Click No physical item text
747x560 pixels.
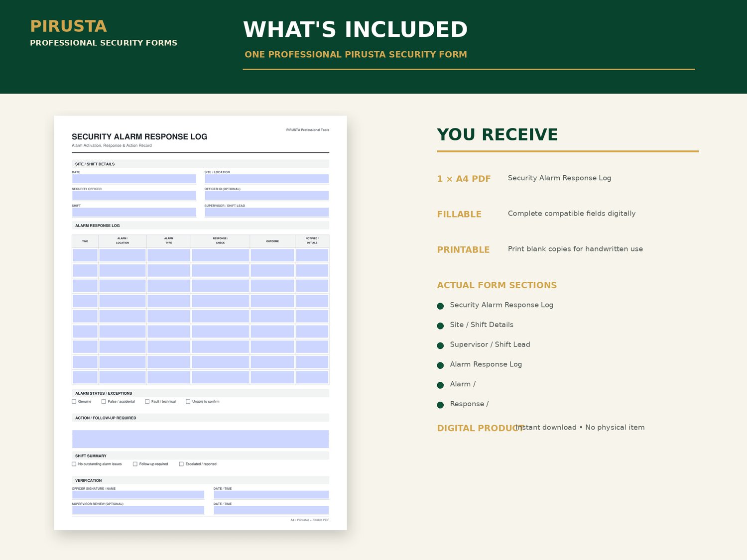point(615,427)
